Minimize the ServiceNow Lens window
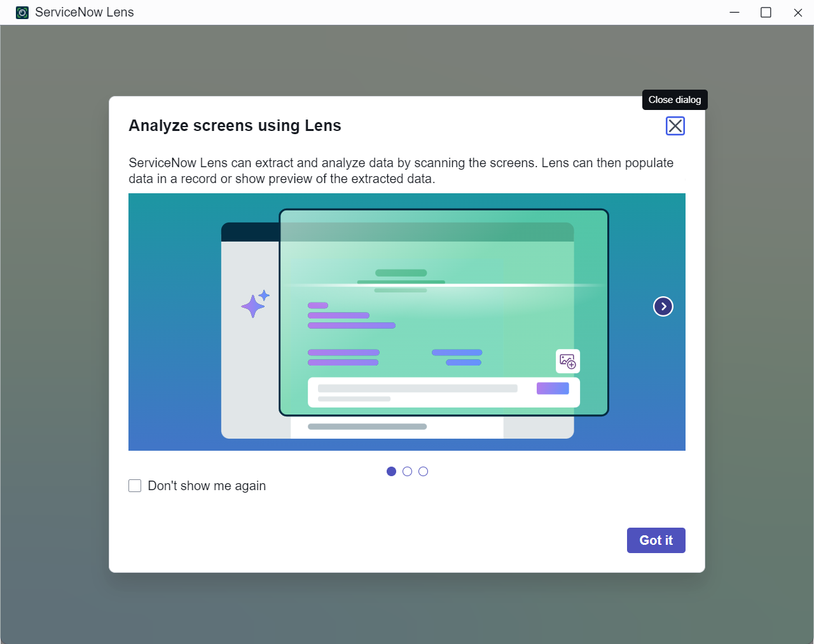814x644 pixels. coord(735,13)
